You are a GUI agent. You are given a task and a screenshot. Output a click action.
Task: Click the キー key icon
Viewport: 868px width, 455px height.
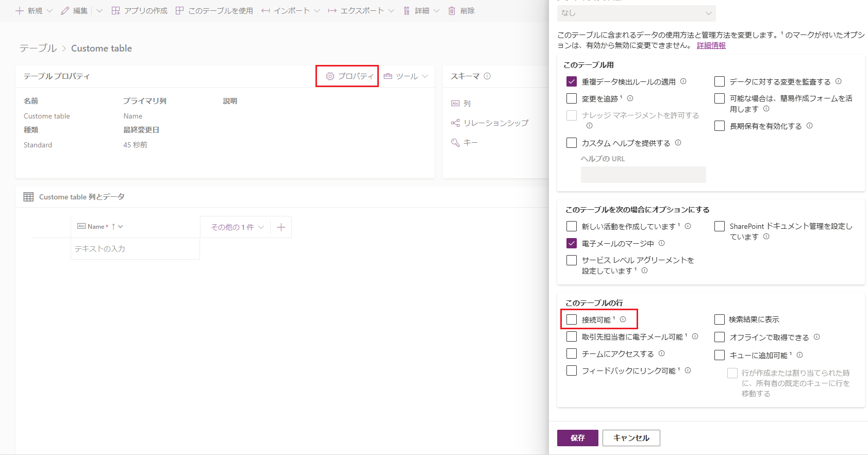pyautogui.click(x=455, y=143)
